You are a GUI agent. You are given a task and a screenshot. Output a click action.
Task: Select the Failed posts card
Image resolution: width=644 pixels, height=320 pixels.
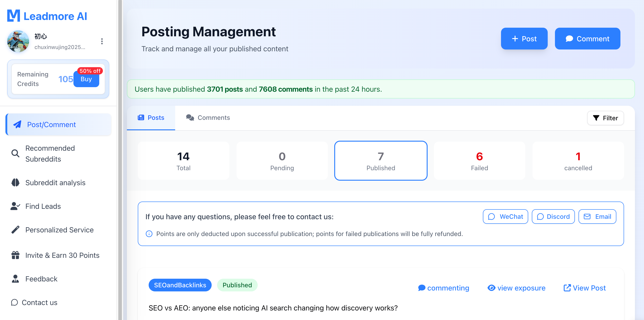479,161
